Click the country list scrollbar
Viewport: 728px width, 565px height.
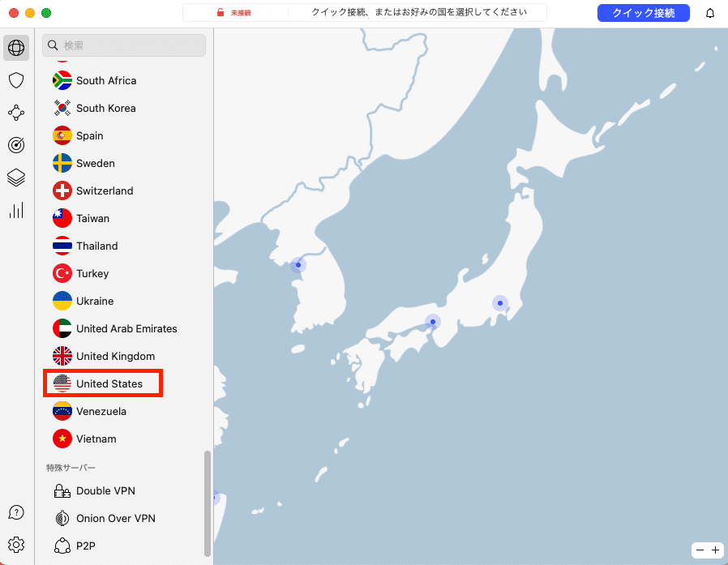207,503
